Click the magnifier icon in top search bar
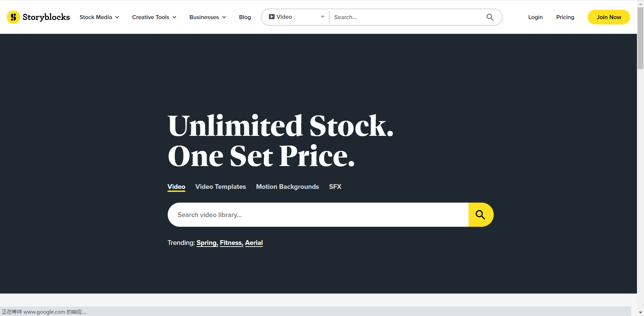The height and width of the screenshot is (316, 644). pyautogui.click(x=490, y=17)
